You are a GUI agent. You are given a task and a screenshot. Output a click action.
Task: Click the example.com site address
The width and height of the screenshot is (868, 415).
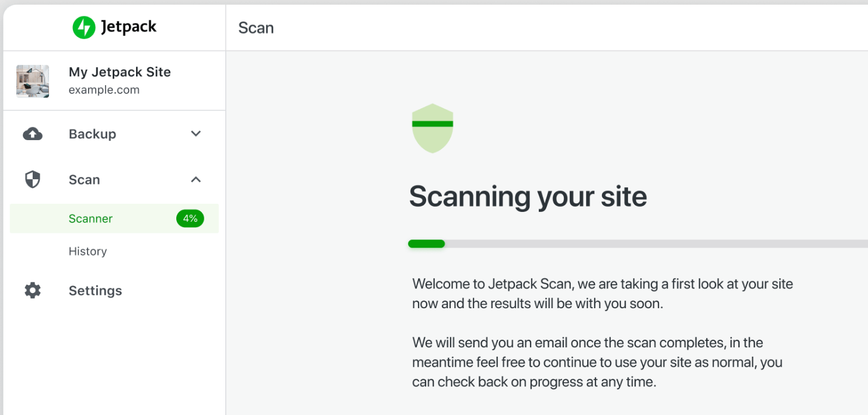click(104, 89)
